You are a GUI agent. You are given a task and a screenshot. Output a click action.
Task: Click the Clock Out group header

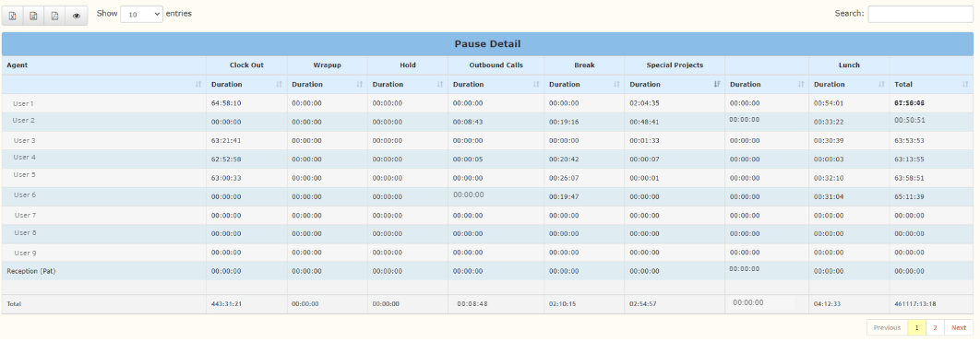pos(247,65)
